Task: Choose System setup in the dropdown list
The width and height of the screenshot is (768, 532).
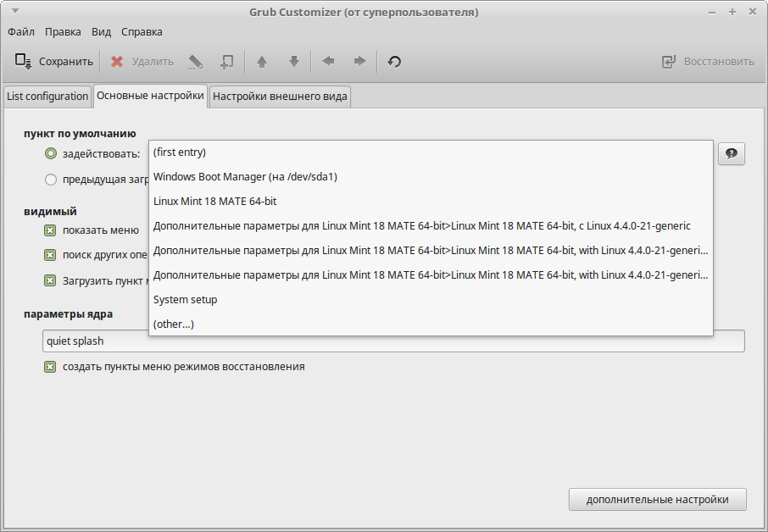Action: pyautogui.click(x=431, y=300)
